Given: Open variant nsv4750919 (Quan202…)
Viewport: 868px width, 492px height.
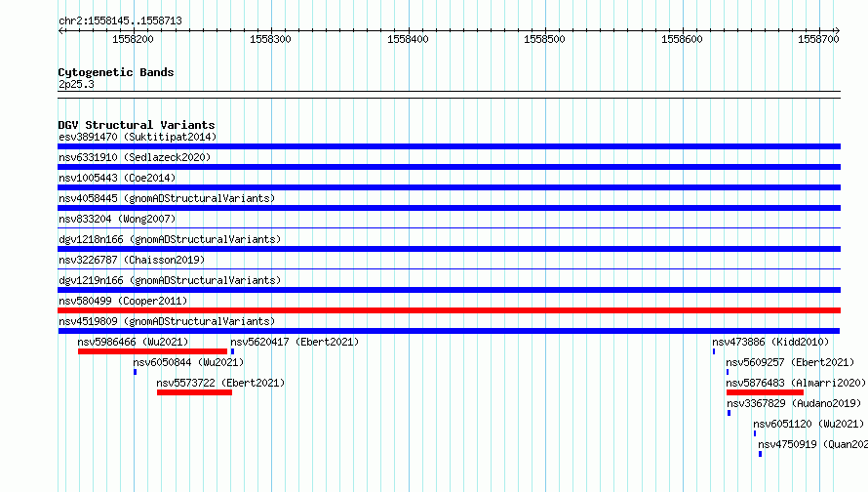Looking at the screenshot, I should point(812,444).
